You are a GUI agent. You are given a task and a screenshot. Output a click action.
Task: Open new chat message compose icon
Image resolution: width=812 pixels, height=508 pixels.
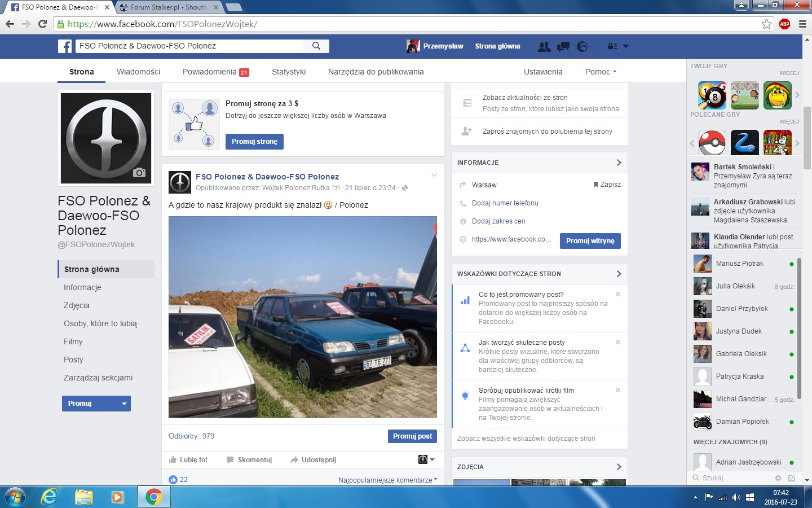pos(792,478)
